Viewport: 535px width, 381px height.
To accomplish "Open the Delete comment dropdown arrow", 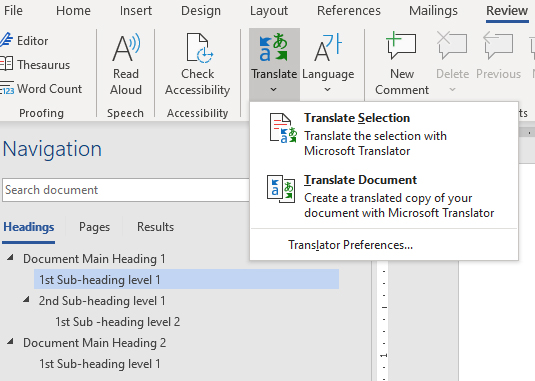I will [452, 90].
